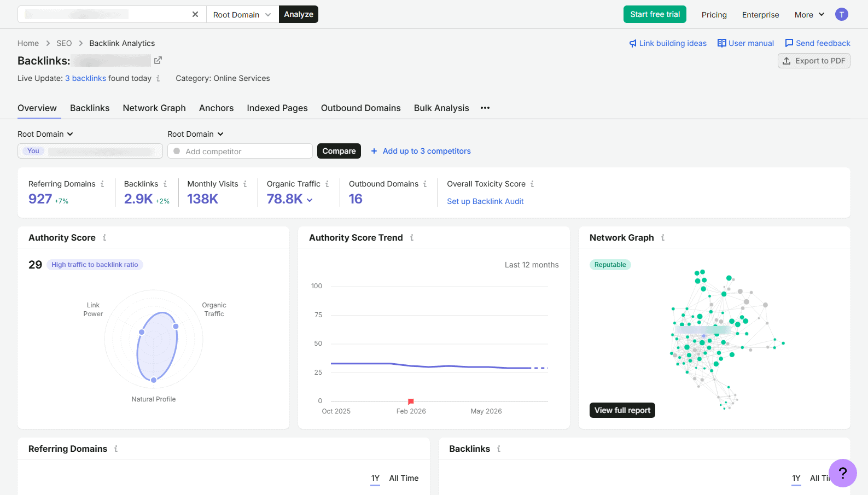Click the info icon beside Referring Domains chart heading
Viewport: 868px width, 495px height.
tap(116, 449)
